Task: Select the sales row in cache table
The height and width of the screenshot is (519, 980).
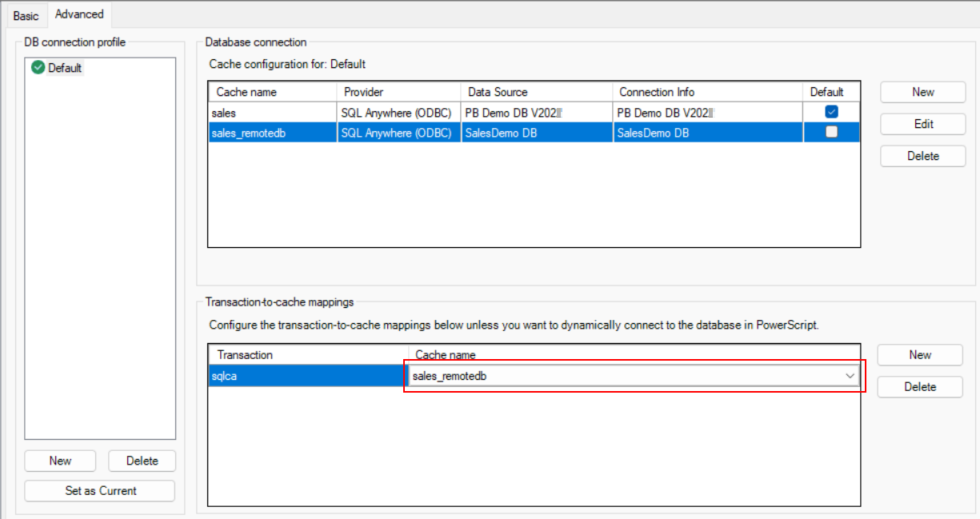Action: tap(272, 113)
